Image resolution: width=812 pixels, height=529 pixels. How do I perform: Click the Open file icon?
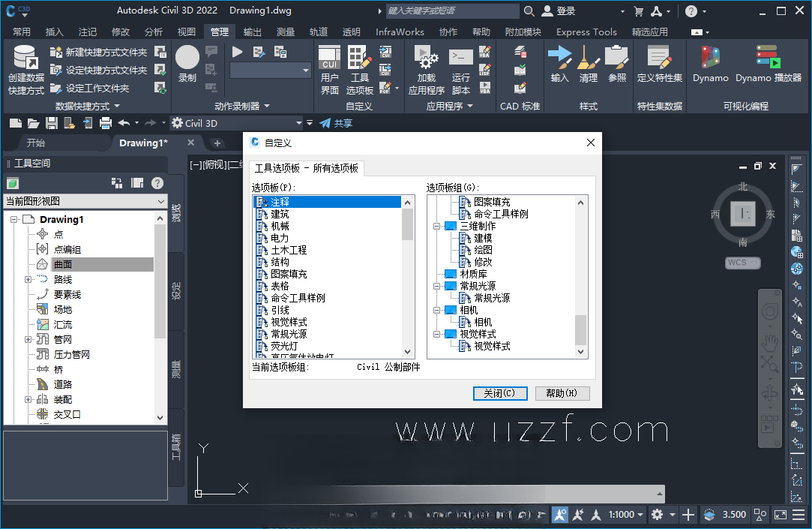33,123
